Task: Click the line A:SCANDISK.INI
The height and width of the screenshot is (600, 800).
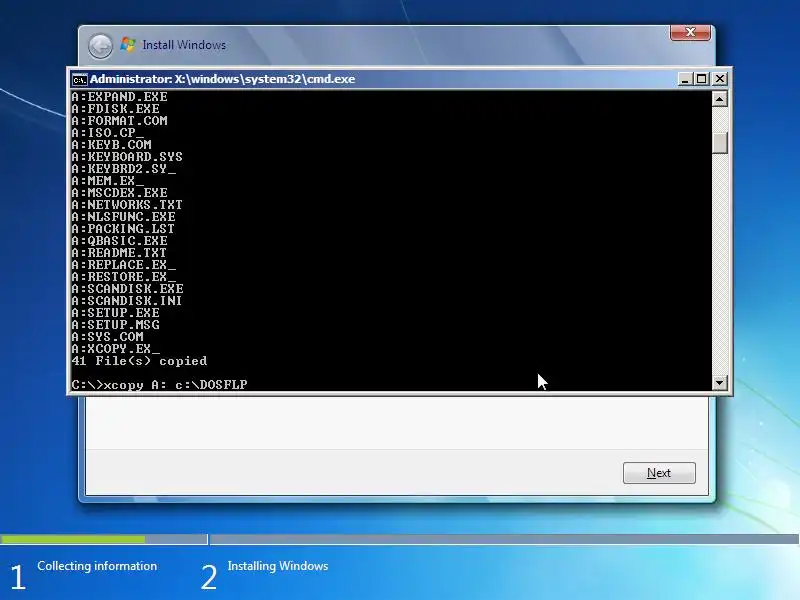Action: coord(127,301)
